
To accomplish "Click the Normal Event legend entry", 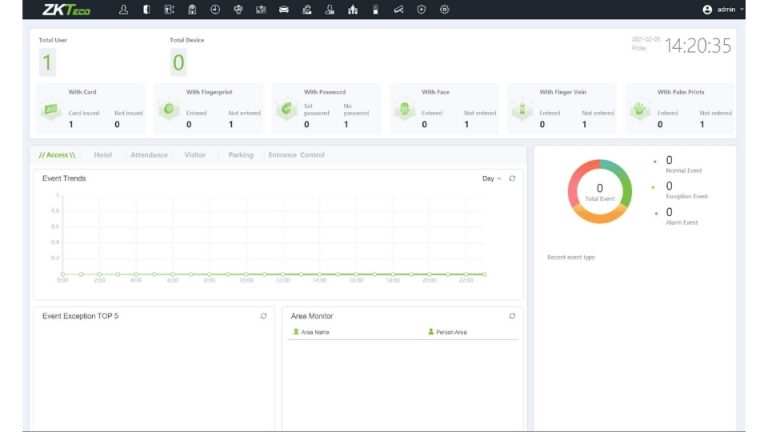I will [678, 165].
